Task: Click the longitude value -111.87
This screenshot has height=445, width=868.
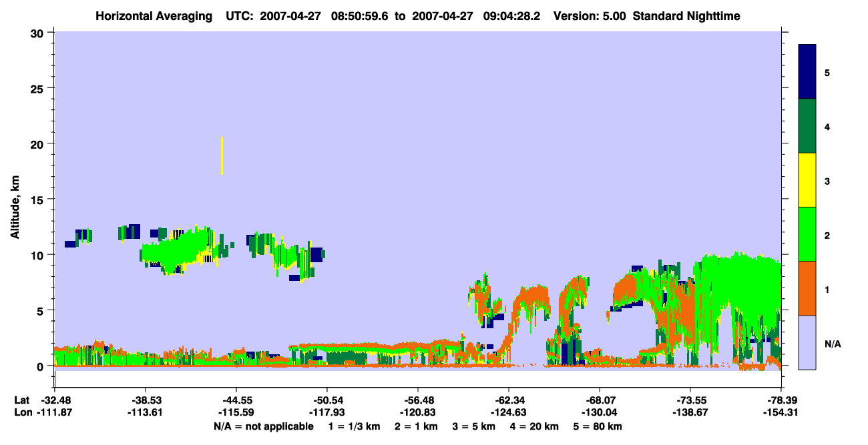Action: pyautogui.click(x=54, y=412)
